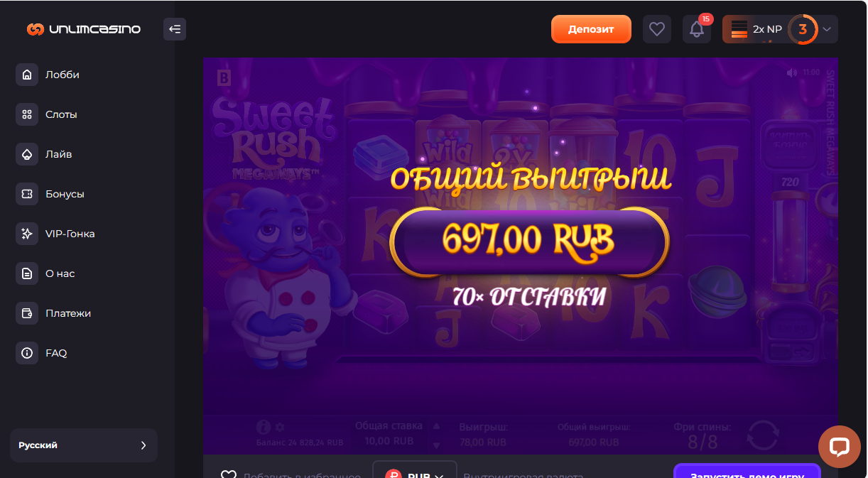Screen dimensions: 868x478
Task: Open notifications bell with 15 badge
Action: [x=697, y=29]
